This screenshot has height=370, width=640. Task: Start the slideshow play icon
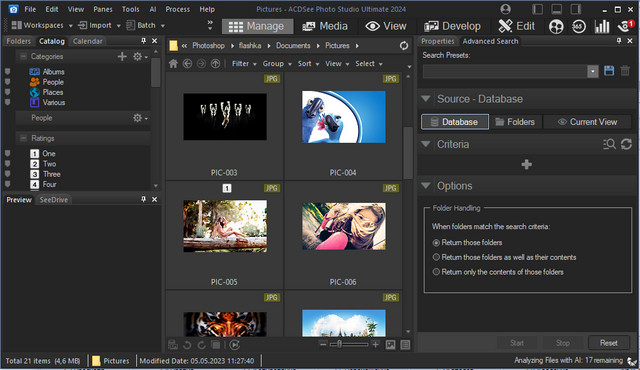coord(235,345)
